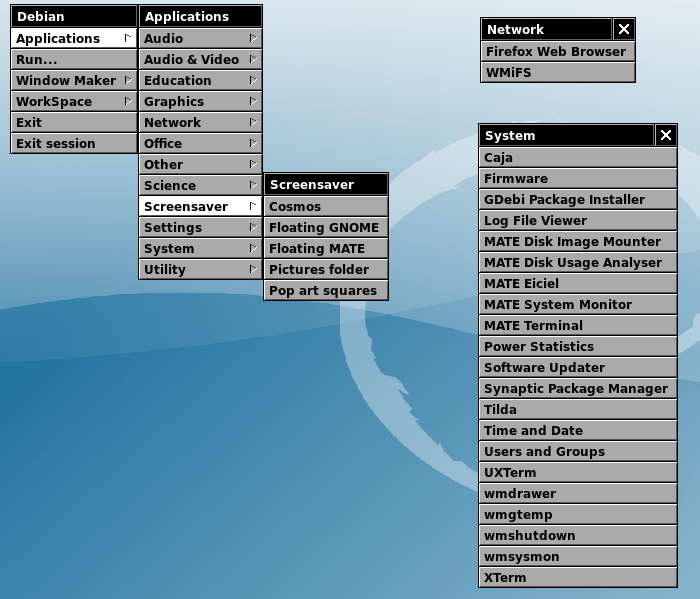Image resolution: width=700 pixels, height=599 pixels.
Task: Select Pop art squares screensaver
Action: click(326, 290)
